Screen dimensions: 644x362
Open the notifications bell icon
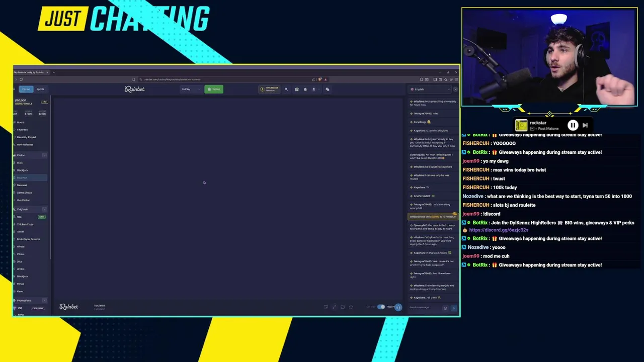[x=305, y=89]
